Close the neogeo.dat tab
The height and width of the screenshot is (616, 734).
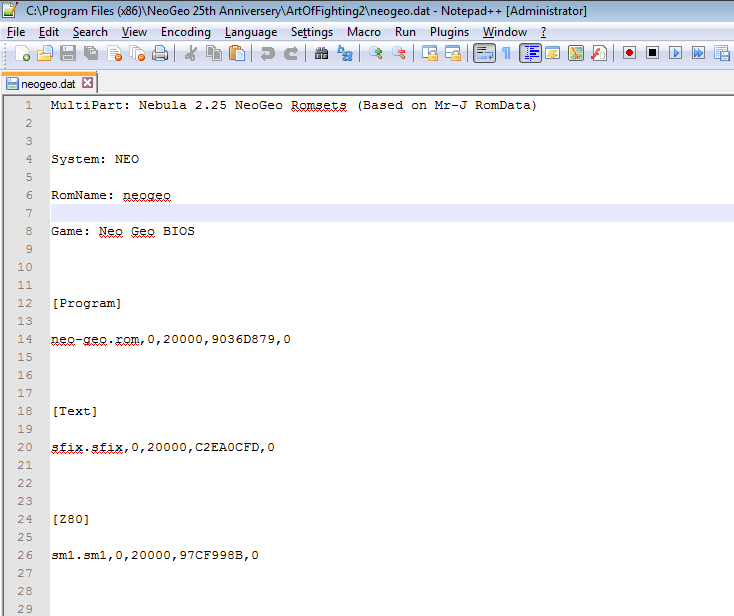tap(88, 83)
